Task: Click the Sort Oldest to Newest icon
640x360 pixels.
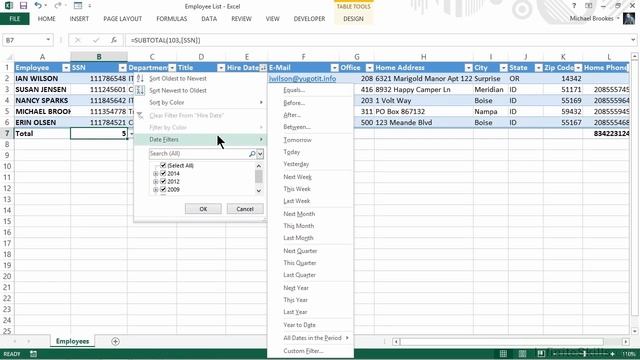Action: pos(140,78)
